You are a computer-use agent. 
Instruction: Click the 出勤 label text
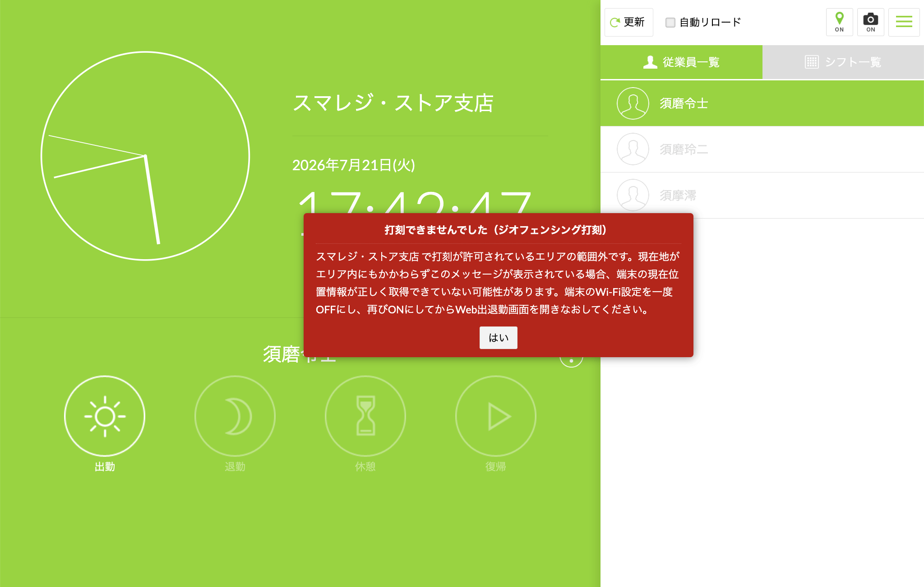105,466
